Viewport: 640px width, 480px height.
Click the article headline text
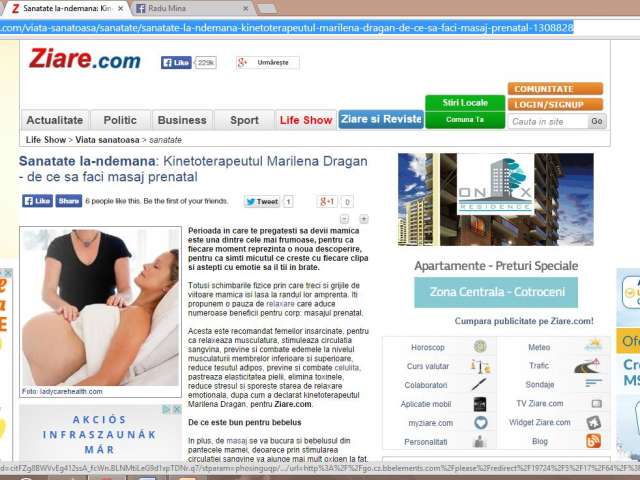pyautogui.click(x=193, y=169)
